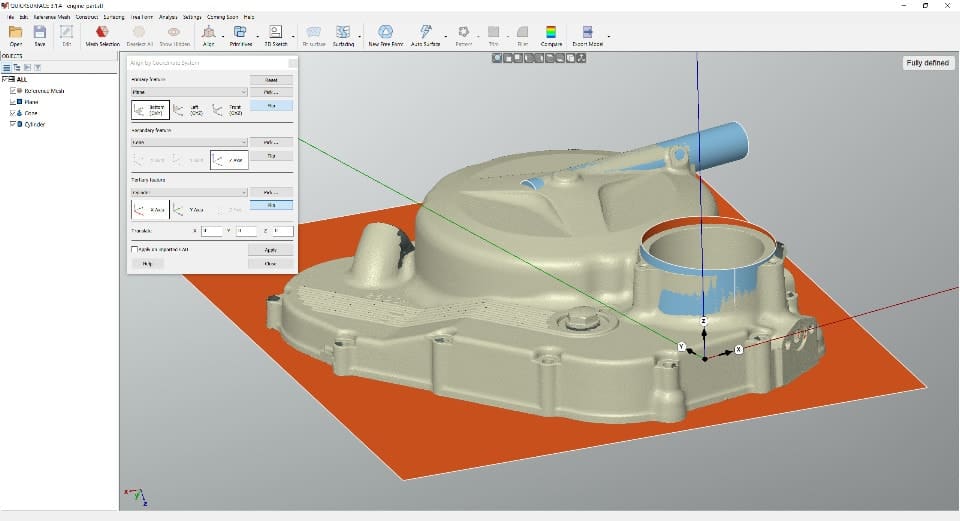
Task: Select the Primitives toolbar icon
Action: [x=241, y=33]
